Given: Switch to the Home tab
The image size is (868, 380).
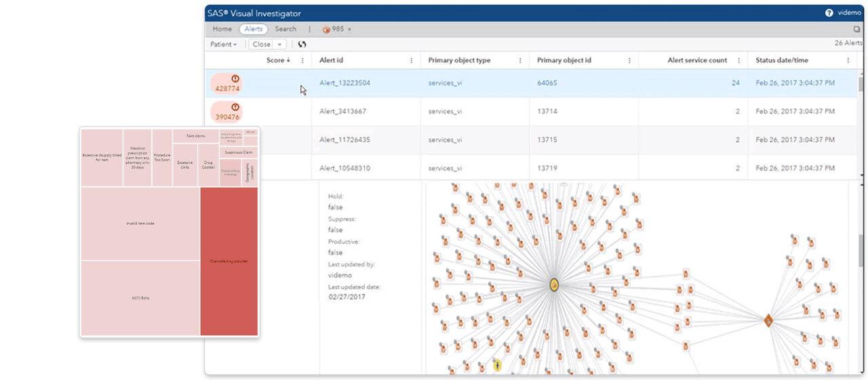Looking at the screenshot, I should coord(222,29).
